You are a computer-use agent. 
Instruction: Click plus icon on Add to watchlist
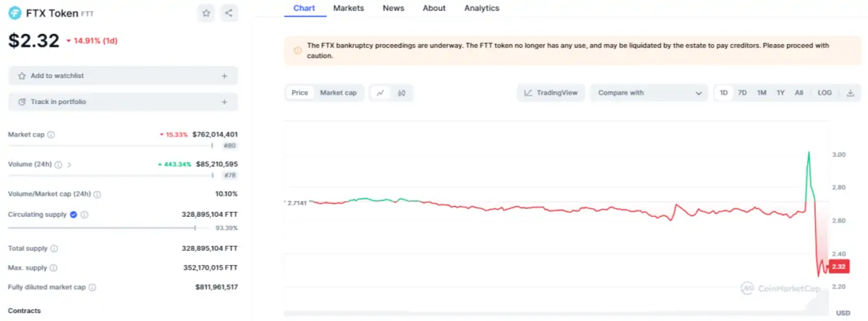pos(224,76)
